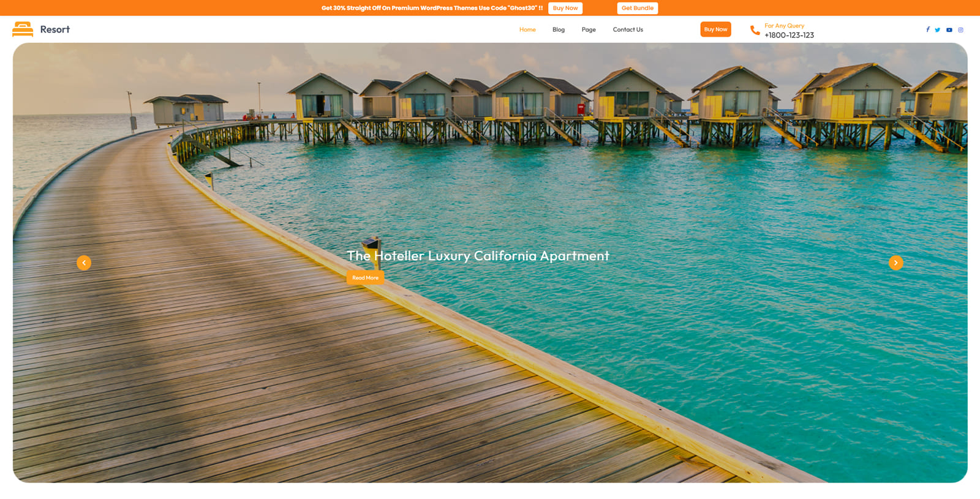Viewport: 980px width, 499px height.
Task: Open the Home menu item
Action: pyautogui.click(x=527, y=29)
